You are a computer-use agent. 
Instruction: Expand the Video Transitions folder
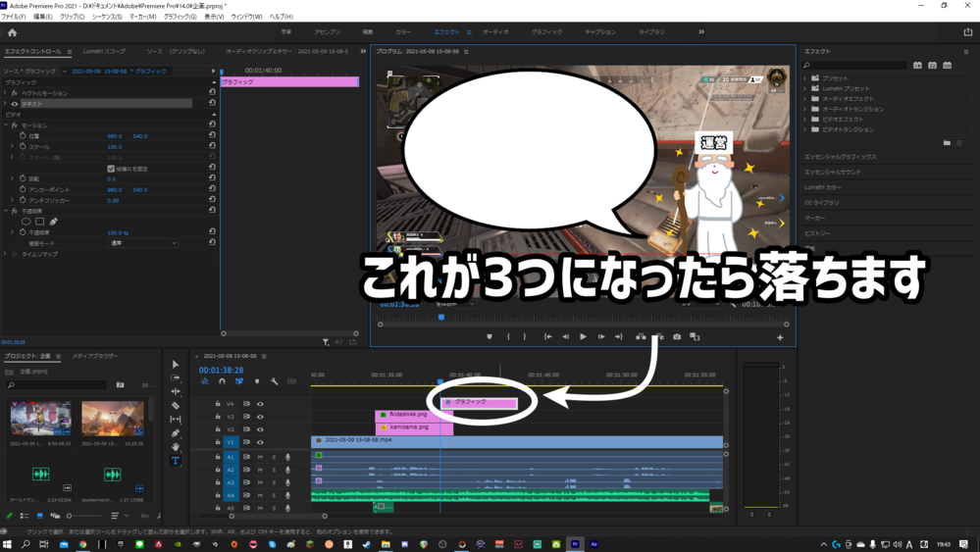coord(805,129)
